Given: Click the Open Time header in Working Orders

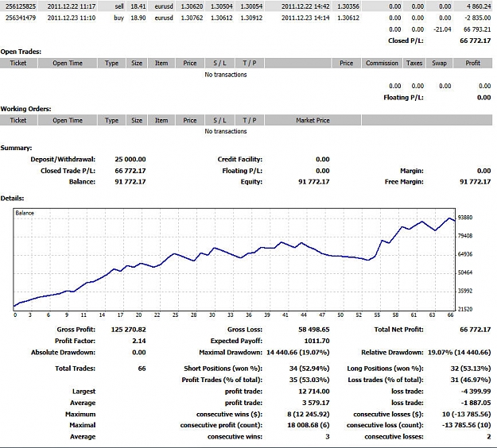Looking at the screenshot, I should [x=68, y=120].
